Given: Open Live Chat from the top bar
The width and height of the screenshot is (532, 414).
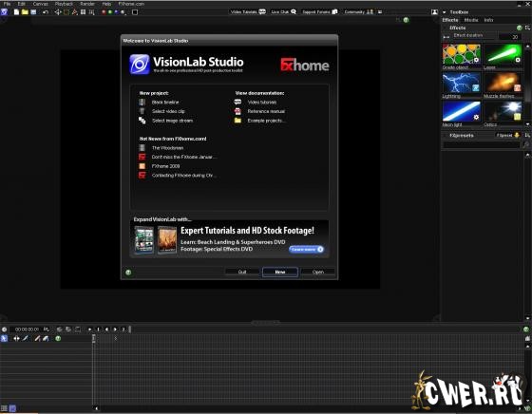Looking at the screenshot, I should (x=283, y=12).
